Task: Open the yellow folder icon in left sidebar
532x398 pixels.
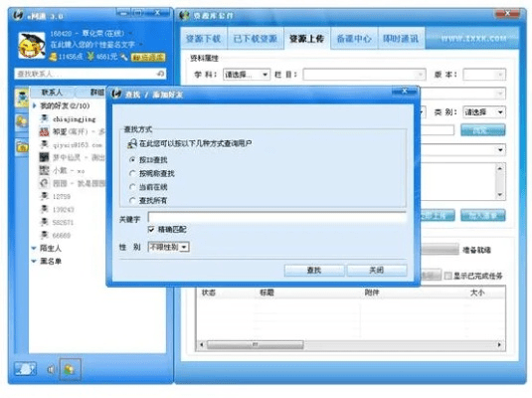Action: pos(22,147)
